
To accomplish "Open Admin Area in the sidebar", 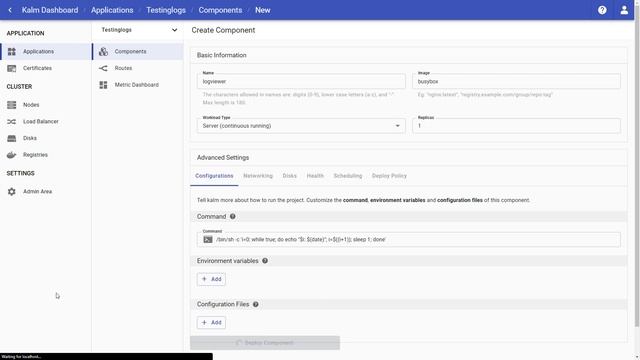I will point(38,191).
